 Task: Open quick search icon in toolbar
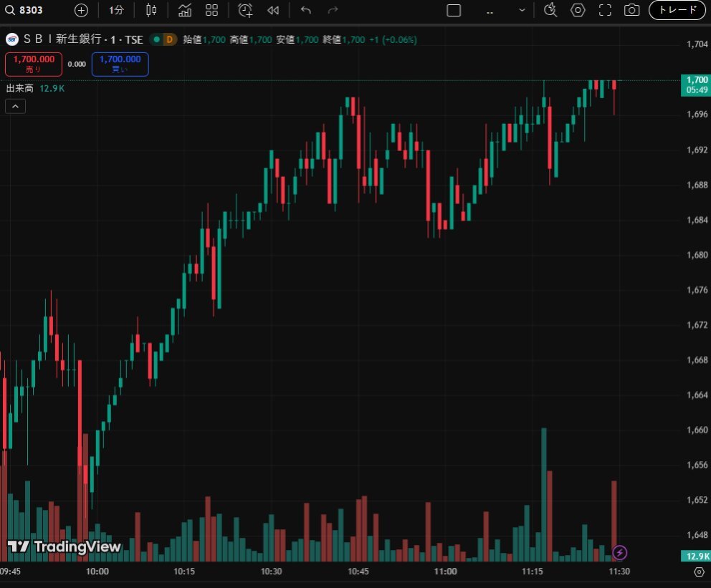[550, 10]
